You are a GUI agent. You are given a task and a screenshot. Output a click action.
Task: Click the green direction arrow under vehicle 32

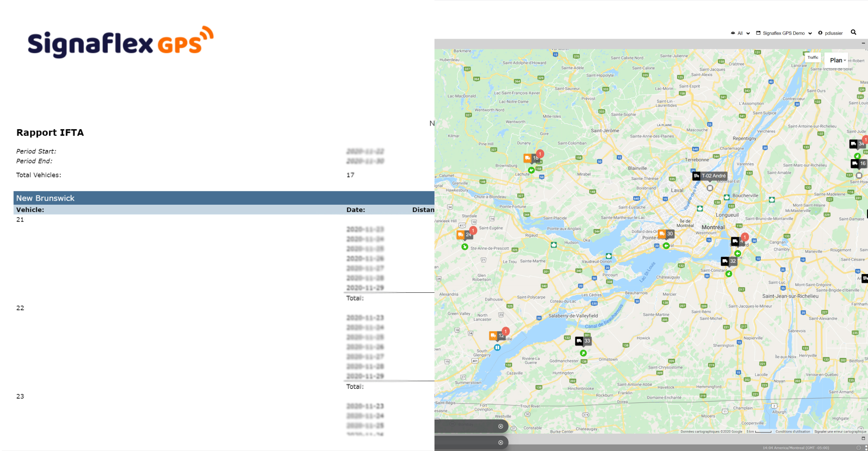click(x=729, y=274)
